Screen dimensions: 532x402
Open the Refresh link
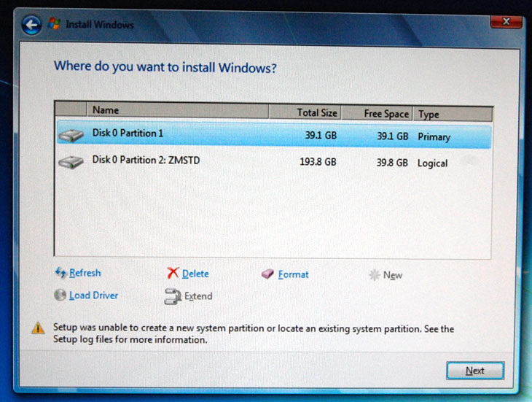point(85,273)
